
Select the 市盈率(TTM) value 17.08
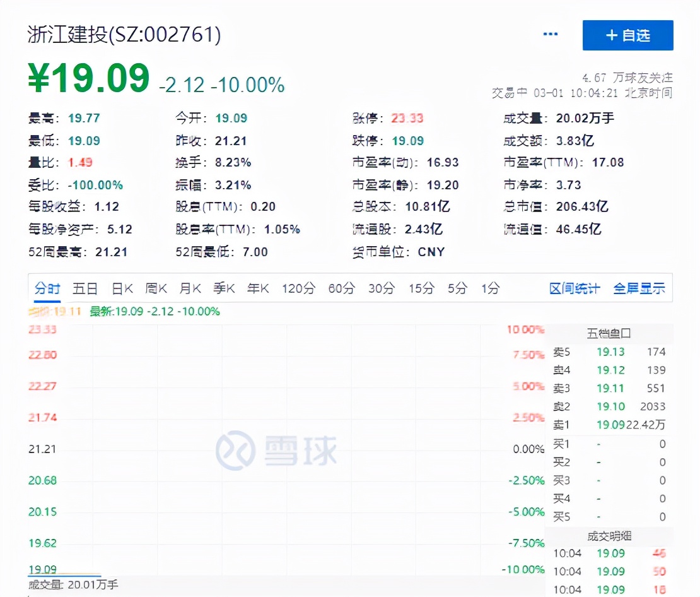point(608,163)
